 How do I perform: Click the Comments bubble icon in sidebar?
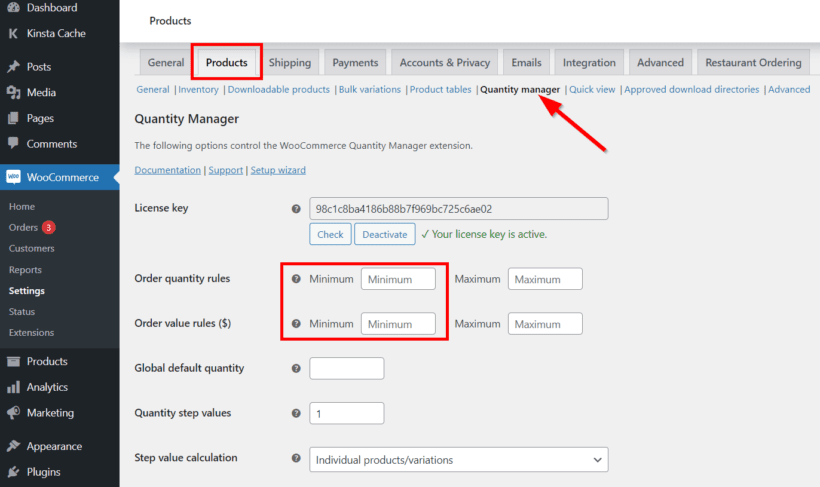click(x=13, y=144)
